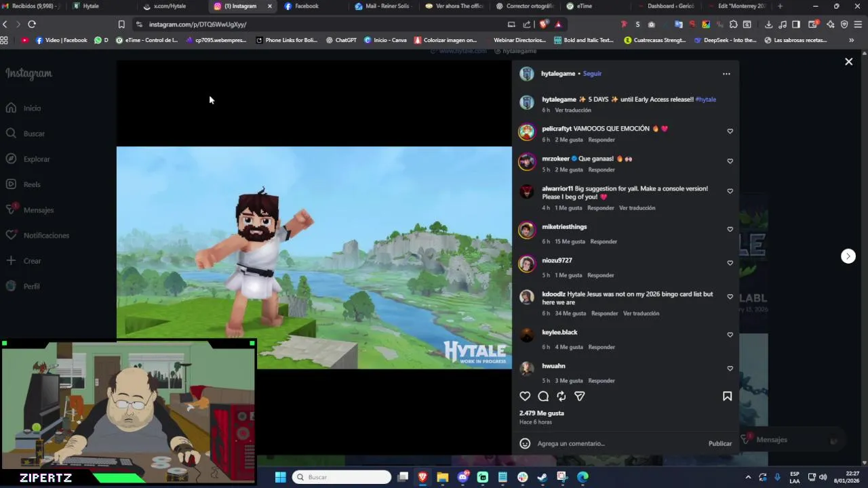
Task: Open a new browser tab
Action: click(x=780, y=6)
